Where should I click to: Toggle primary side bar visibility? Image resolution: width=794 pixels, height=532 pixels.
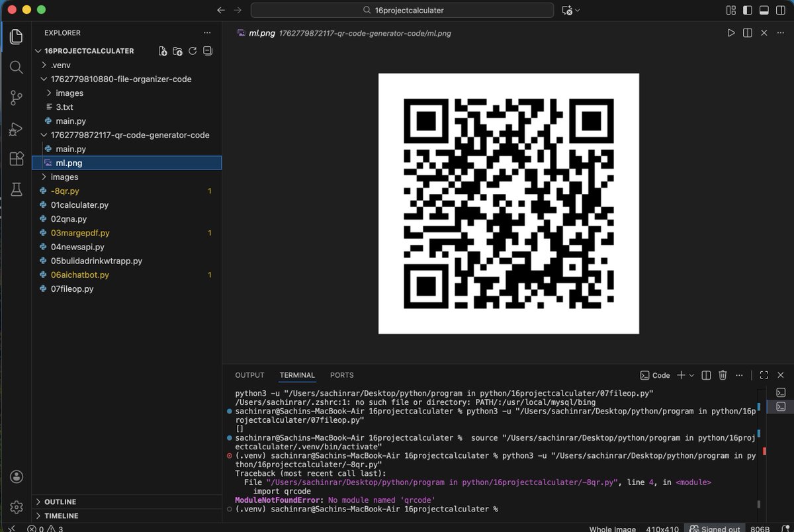click(748, 10)
